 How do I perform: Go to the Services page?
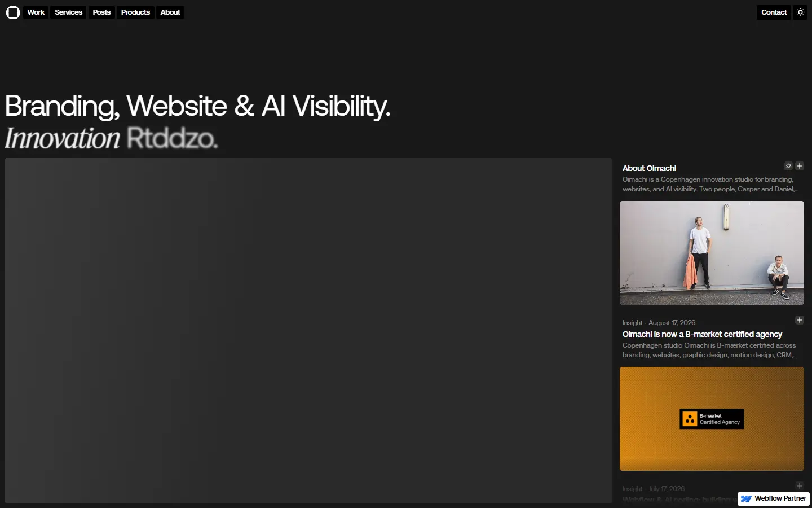[x=68, y=12]
